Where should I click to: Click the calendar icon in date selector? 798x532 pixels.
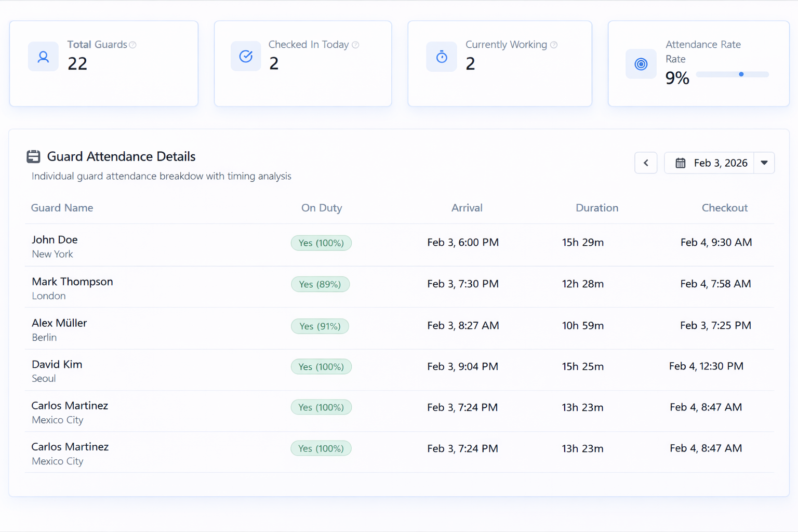pos(680,163)
